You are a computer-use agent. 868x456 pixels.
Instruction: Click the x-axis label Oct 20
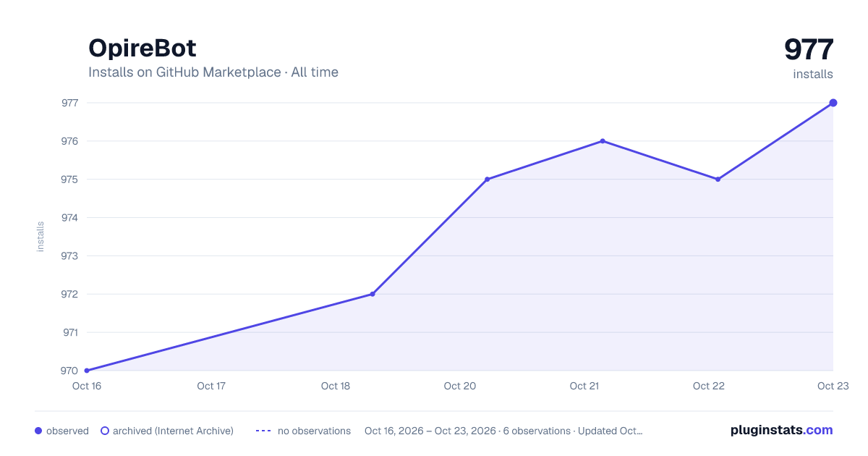tap(460, 386)
